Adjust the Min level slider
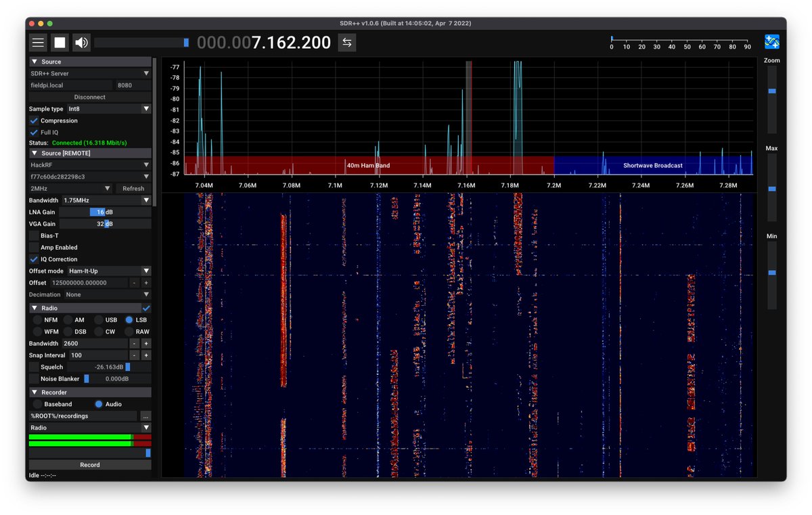This screenshot has width=812, height=515. point(772,275)
